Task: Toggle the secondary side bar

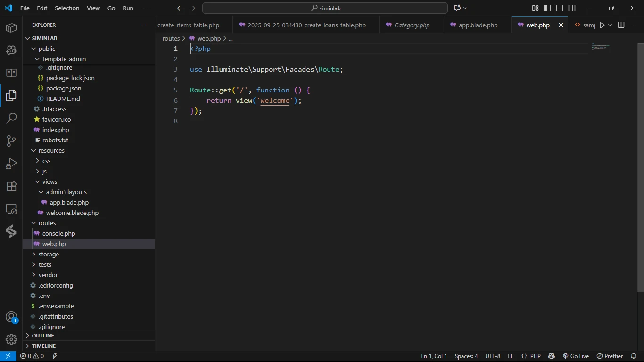Action: [572, 8]
